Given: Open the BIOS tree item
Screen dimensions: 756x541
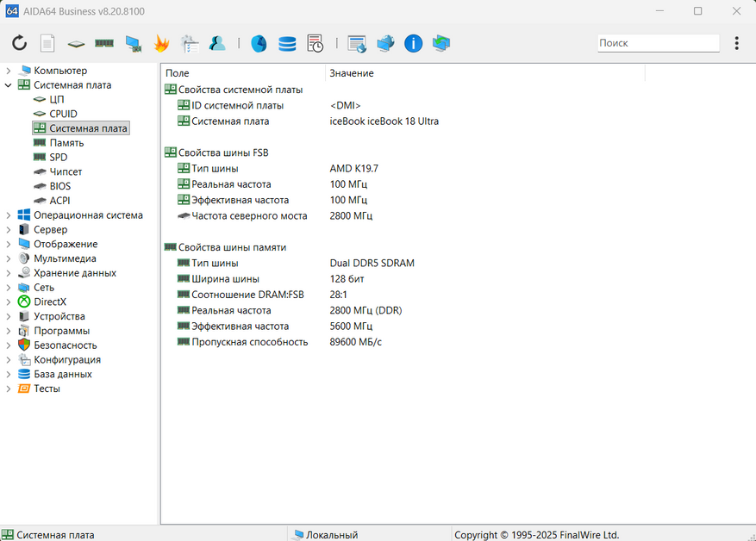Looking at the screenshot, I should [x=59, y=186].
